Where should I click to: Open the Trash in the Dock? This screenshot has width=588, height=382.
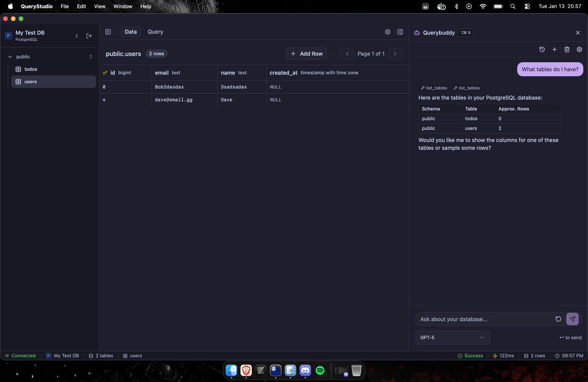[x=357, y=370]
